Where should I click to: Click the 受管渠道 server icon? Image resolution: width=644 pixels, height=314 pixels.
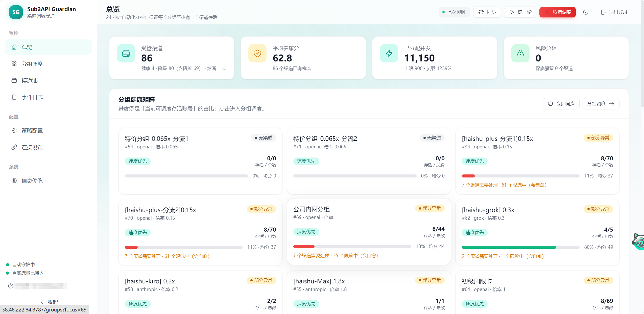point(126,53)
